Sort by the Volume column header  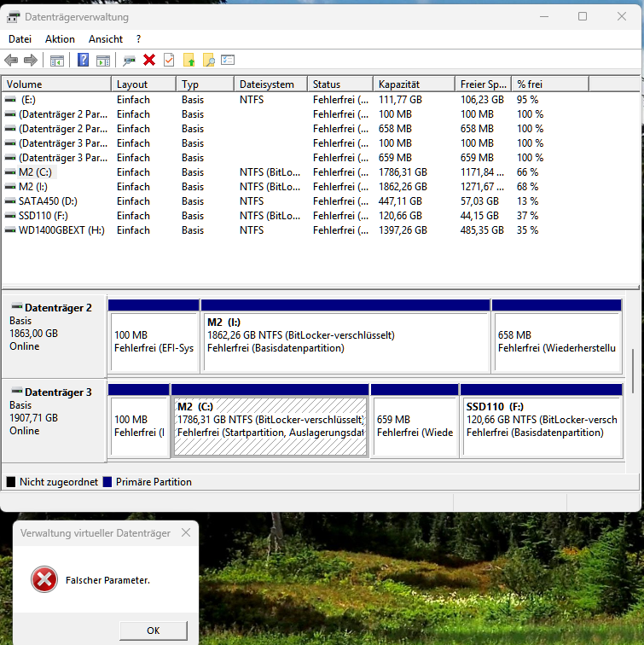coord(57,84)
